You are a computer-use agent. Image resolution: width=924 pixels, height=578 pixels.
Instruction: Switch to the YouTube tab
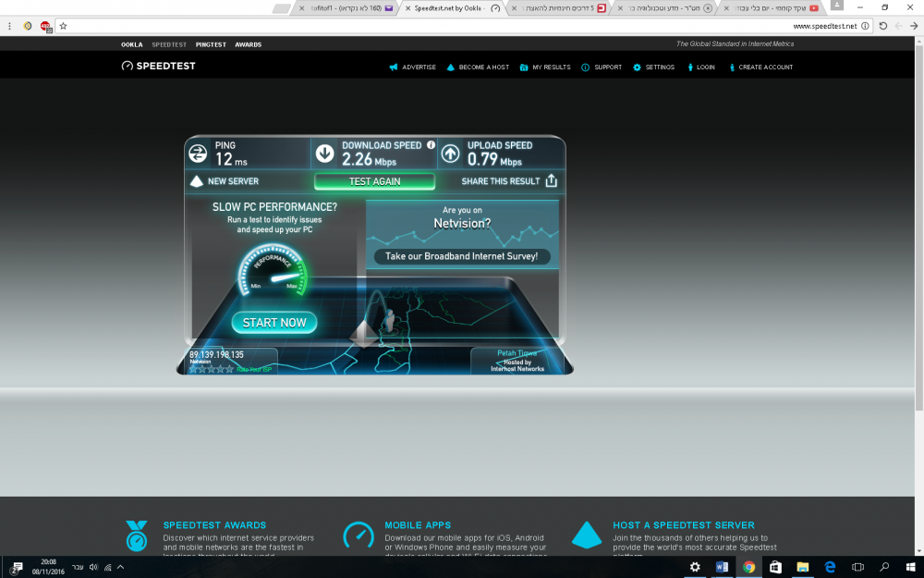point(772,8)
